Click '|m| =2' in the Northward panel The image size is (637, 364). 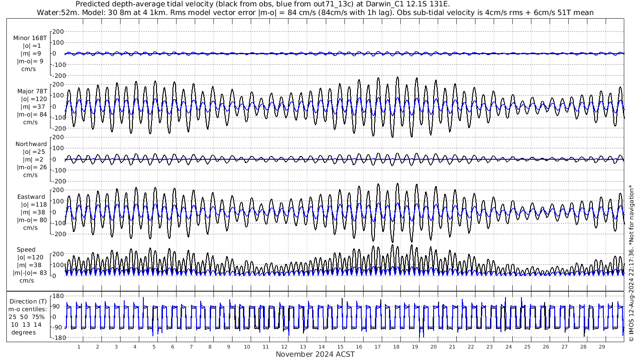coord(31,160)
